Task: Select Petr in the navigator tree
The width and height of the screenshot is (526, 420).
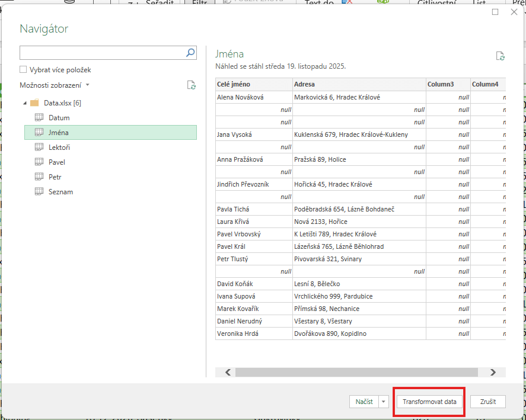Action: point(55,177)
